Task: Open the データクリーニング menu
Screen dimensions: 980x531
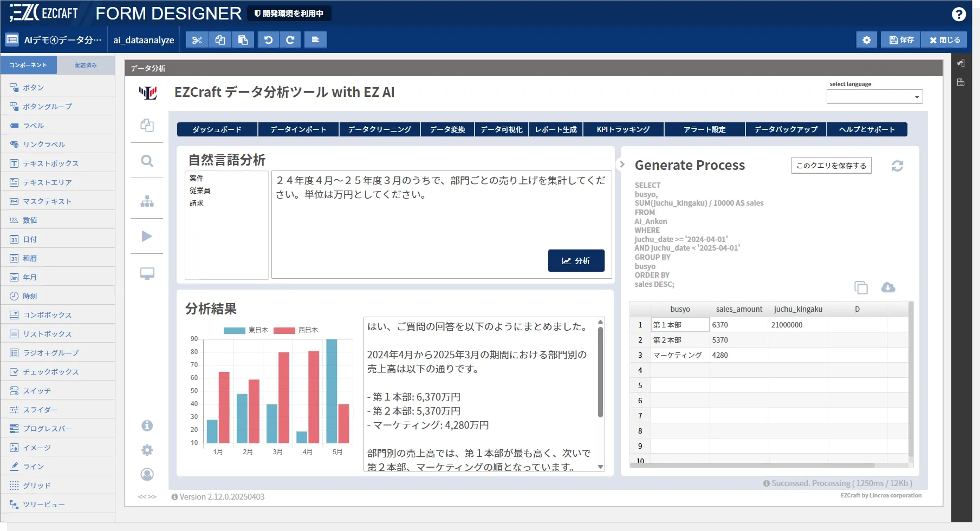Action: (x=380, y=129)
